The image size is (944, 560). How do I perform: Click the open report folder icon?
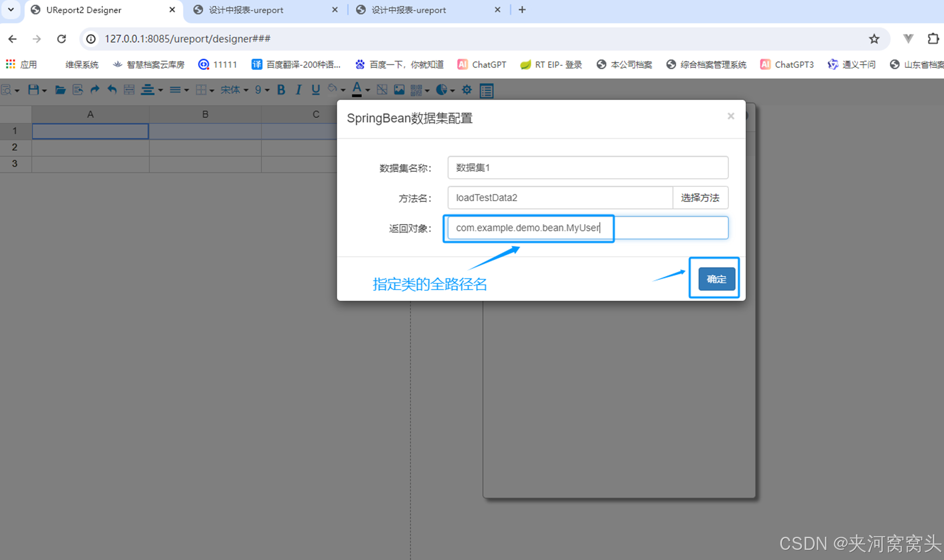[x=60, y=90]
